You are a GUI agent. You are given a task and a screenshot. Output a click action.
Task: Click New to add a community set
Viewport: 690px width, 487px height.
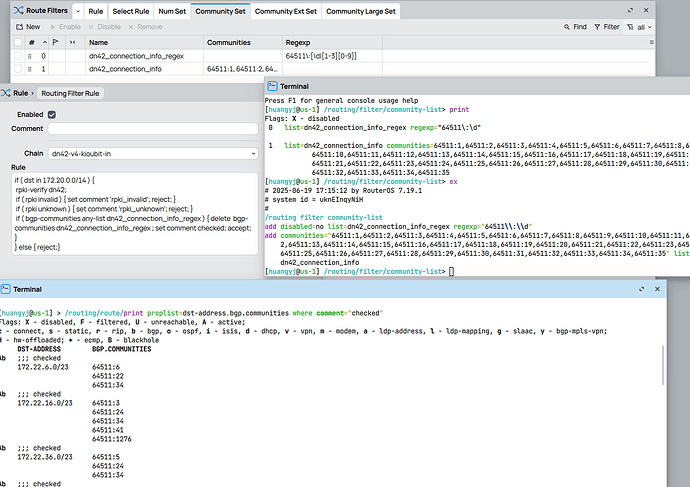pyautogui.click(x=28, y=27)
